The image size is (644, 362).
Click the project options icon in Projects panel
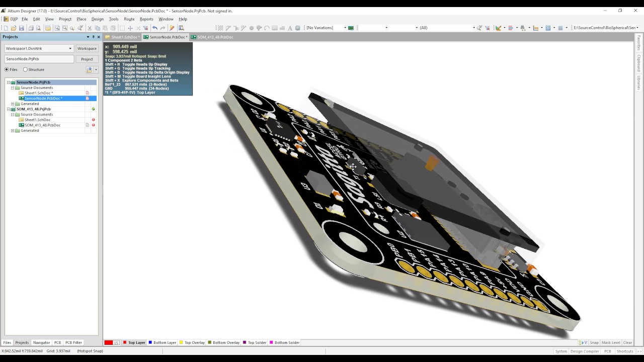[x=90, y=69]
